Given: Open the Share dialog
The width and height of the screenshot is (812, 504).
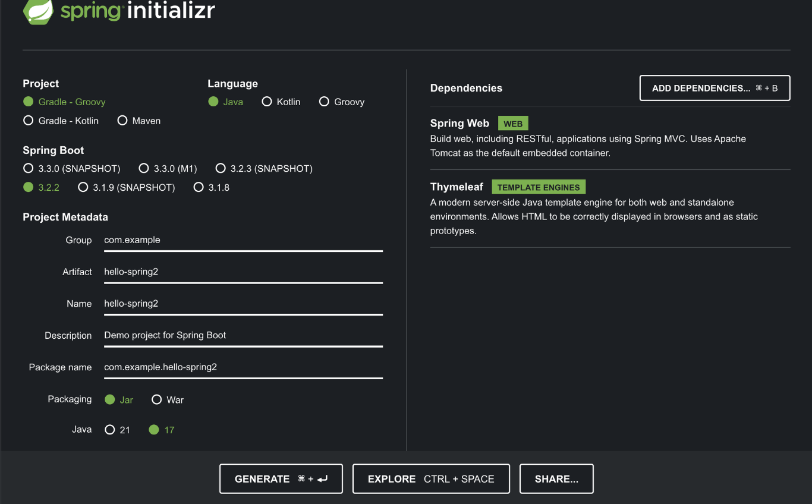Looking at the screenshot, I should [556, 479].
